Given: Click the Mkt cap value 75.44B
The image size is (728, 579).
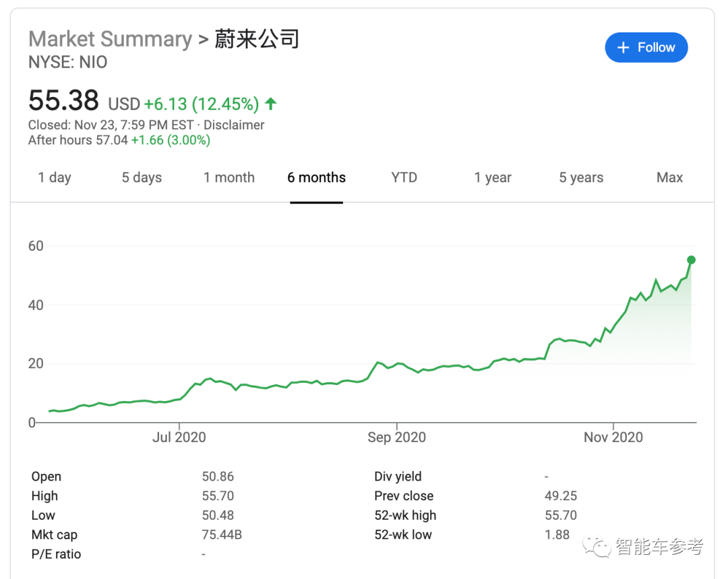Looking at the screenshot, I should 222,535.
